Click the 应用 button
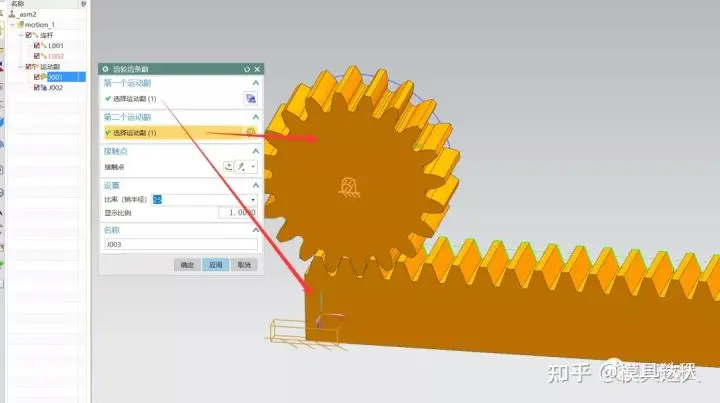This screenshot has width=720, height=403. point(215,265)
